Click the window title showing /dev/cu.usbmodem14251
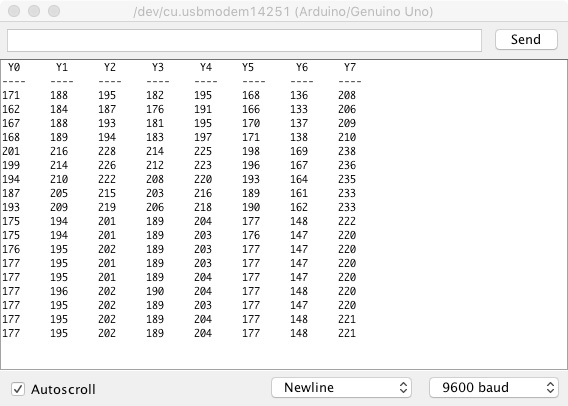This screenshot has width=568, height=406. pyautogui.click(x=283, y=12)
